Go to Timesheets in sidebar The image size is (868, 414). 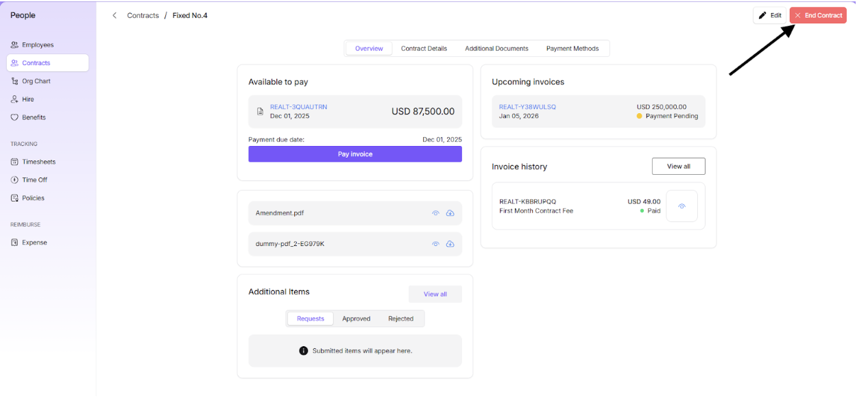(x=38, y=162)
